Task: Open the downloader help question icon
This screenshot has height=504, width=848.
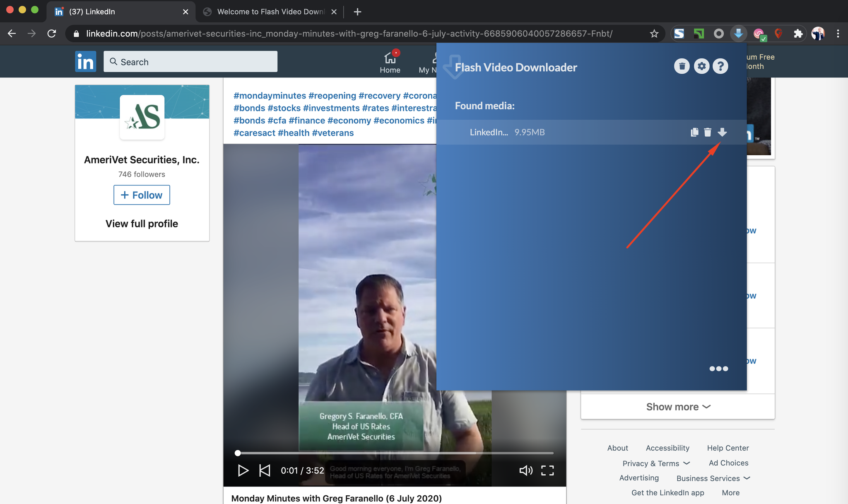Action: point(720,66)
